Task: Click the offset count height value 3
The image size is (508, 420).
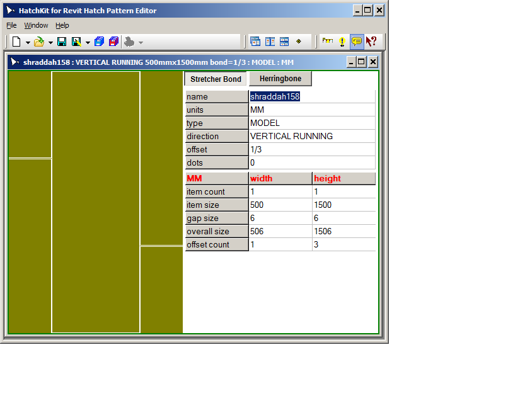Action: [344, 244]
